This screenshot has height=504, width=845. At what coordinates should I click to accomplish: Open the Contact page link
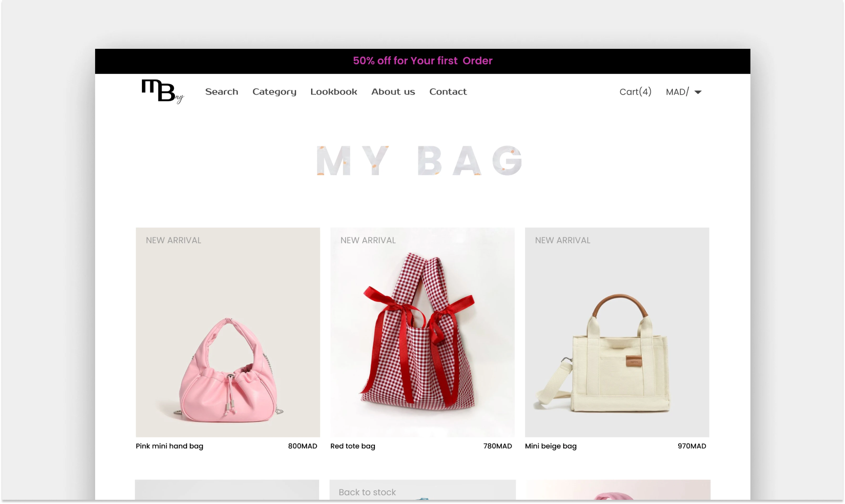[x=448, y=92]
